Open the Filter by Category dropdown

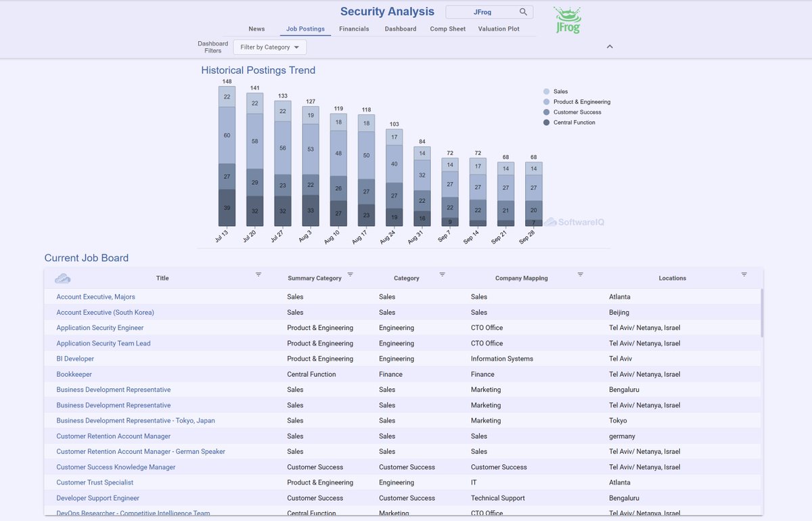(x=269, y=47)
